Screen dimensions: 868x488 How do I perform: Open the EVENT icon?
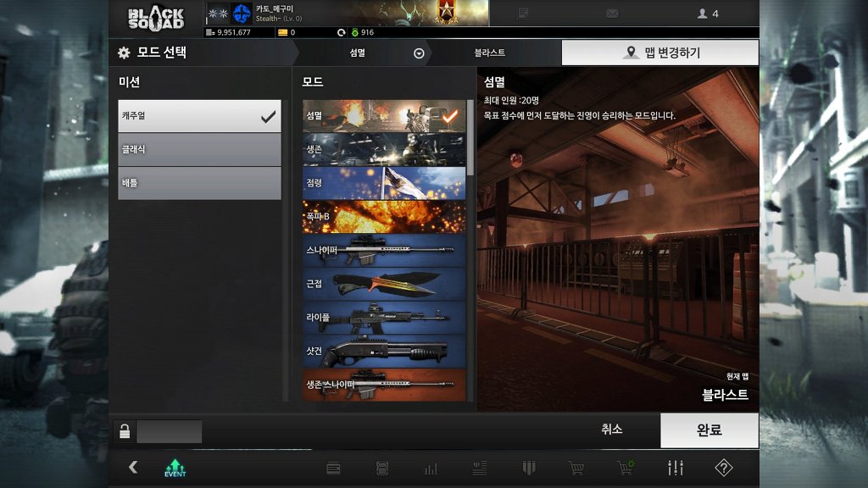175,468
